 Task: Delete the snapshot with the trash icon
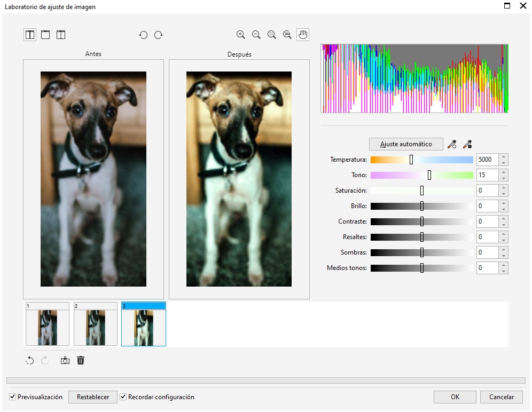pos(81,361)
